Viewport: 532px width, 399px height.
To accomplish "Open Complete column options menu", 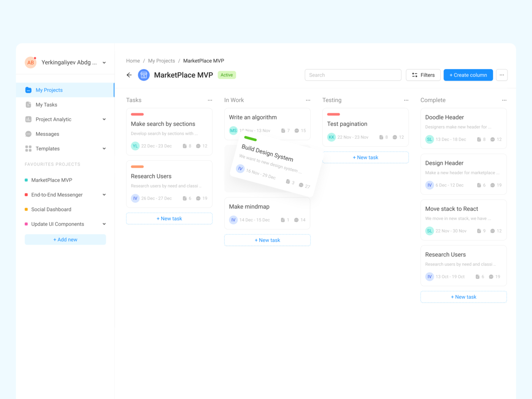I will 504,100.
